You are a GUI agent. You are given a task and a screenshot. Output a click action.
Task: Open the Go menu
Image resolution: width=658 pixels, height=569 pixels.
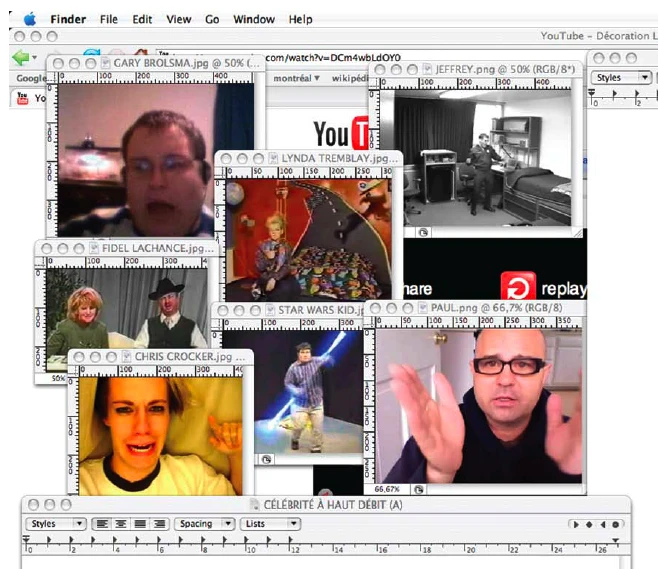coord(212,19)
